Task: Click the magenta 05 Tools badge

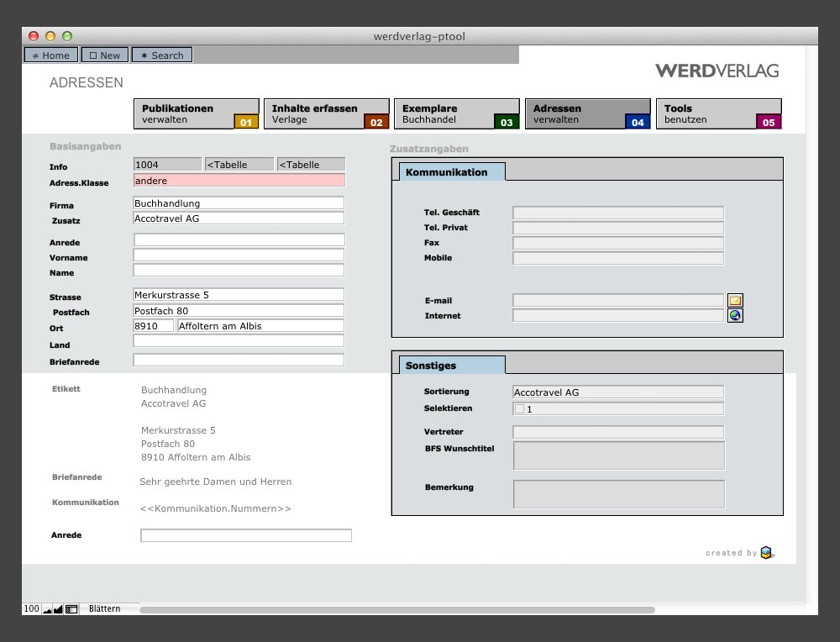Action: pyautogui.click(x=769, y=123)
